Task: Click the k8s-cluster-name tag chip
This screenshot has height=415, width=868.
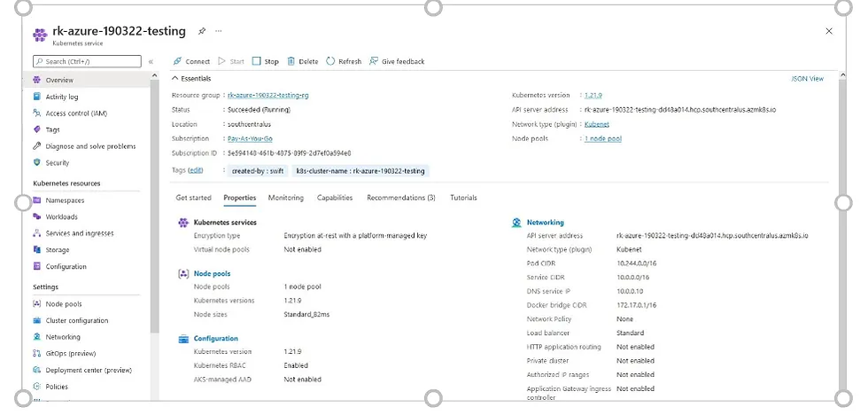Action: [360, 171]
